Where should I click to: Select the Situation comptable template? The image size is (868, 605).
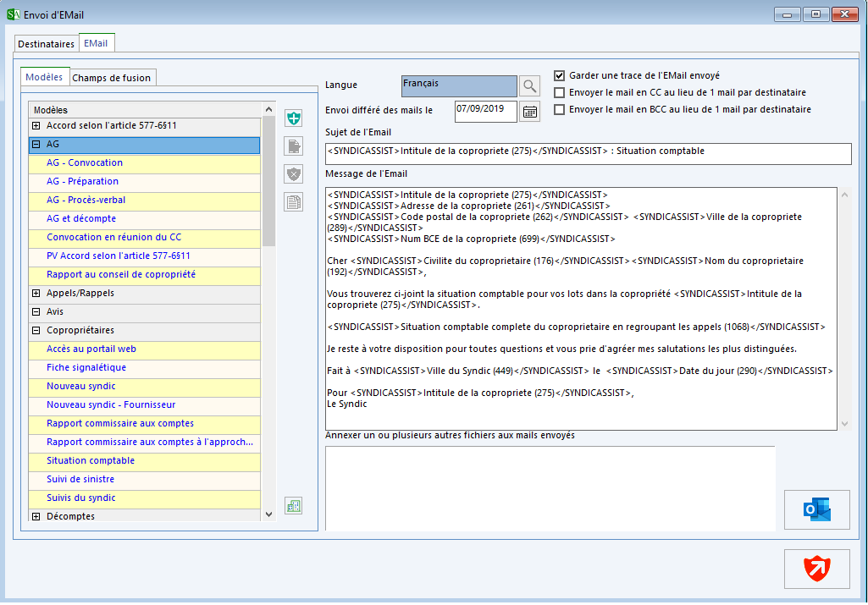tap(145, 460)
